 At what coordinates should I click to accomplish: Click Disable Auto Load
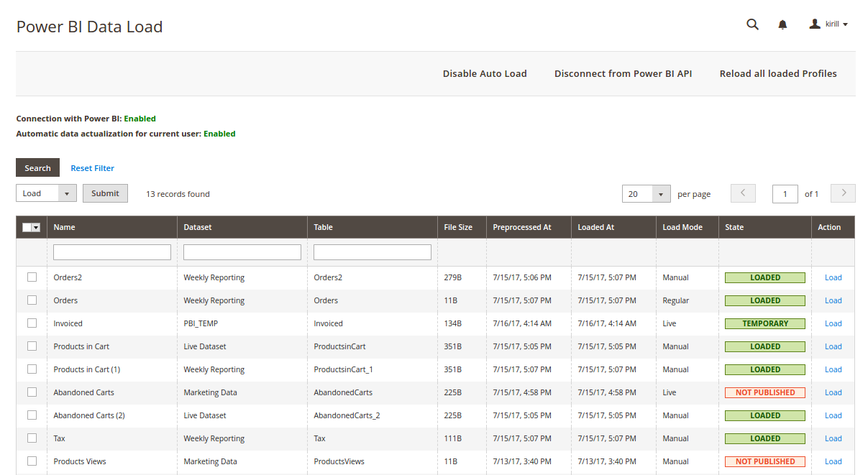click(x=485, y=74)
